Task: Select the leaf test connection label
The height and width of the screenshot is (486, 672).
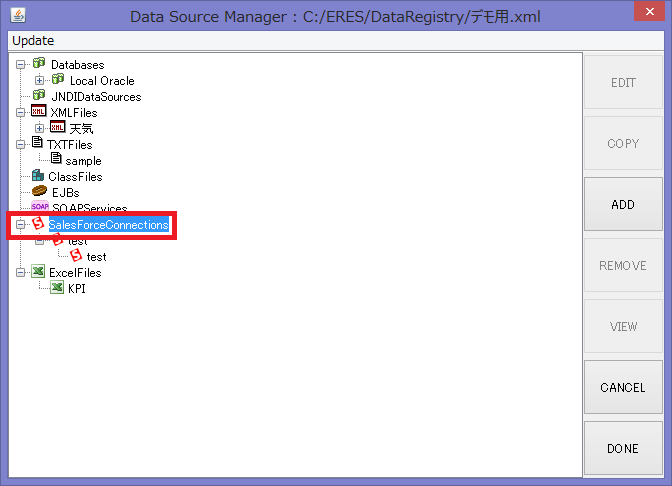Action: click(x=96, y=257)
